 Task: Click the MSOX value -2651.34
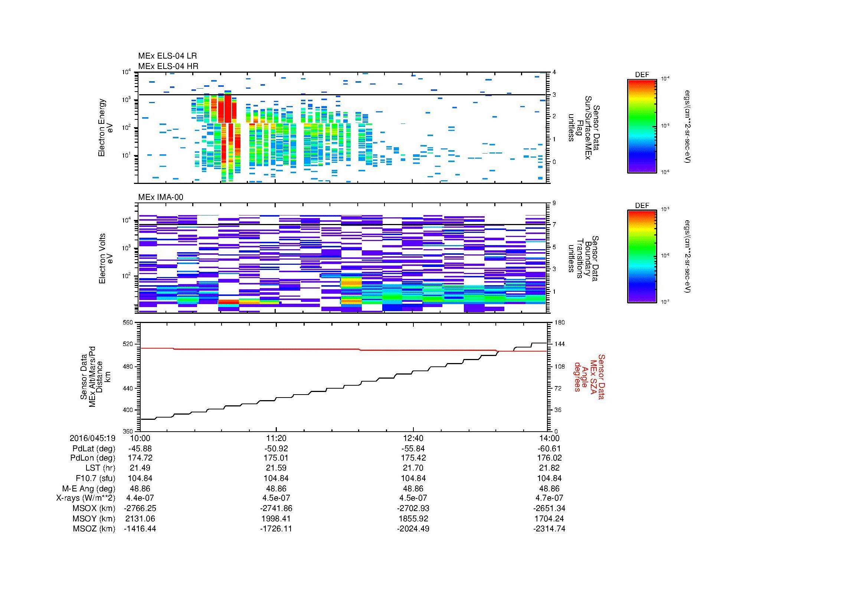pos(549,508)
